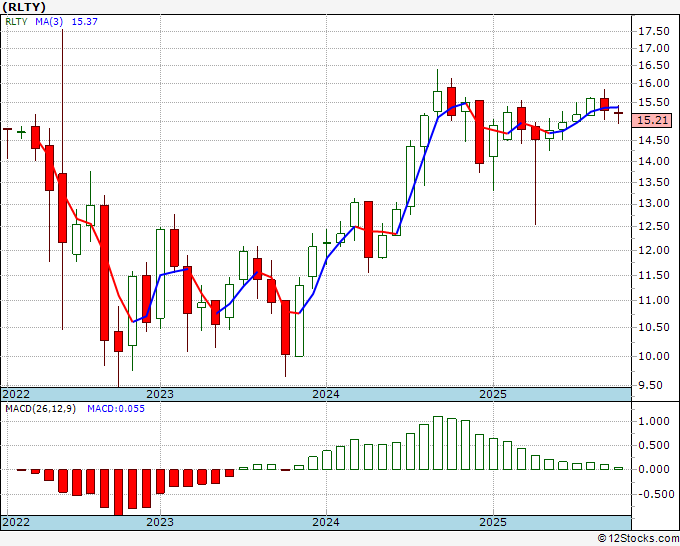Click the current price tag 15.21
This screenshot has width=680, height=546.
click(653, 120)
